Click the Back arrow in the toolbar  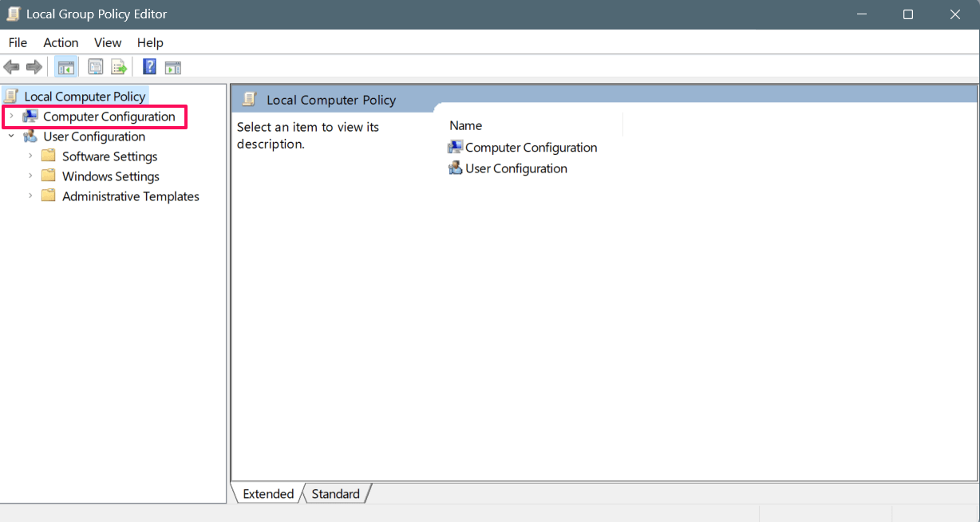11,67
